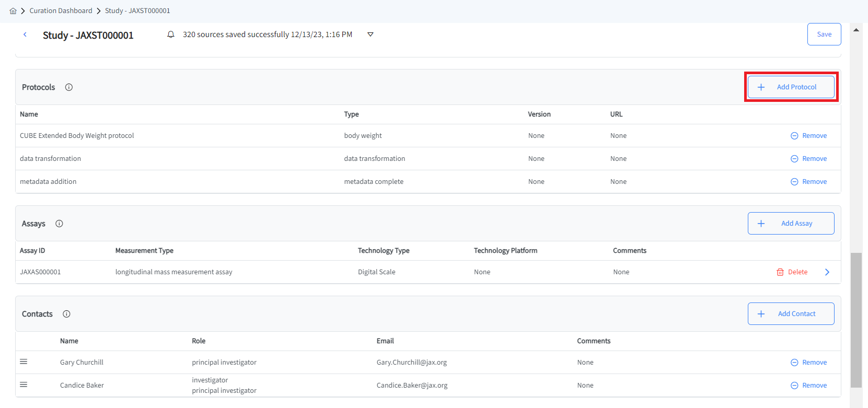868x408 pixels.
Task: Click 'Digital Scale' technology type
Action: coord(377,272)
